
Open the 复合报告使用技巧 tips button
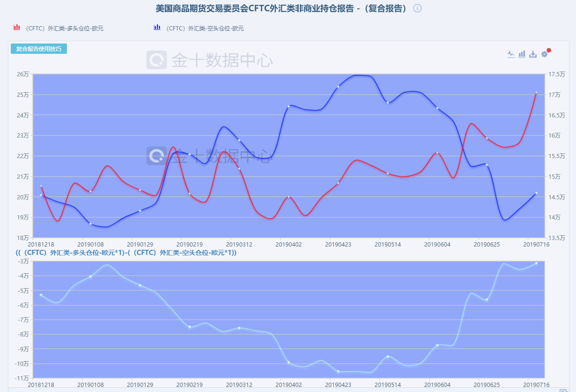tap(39, 49)
